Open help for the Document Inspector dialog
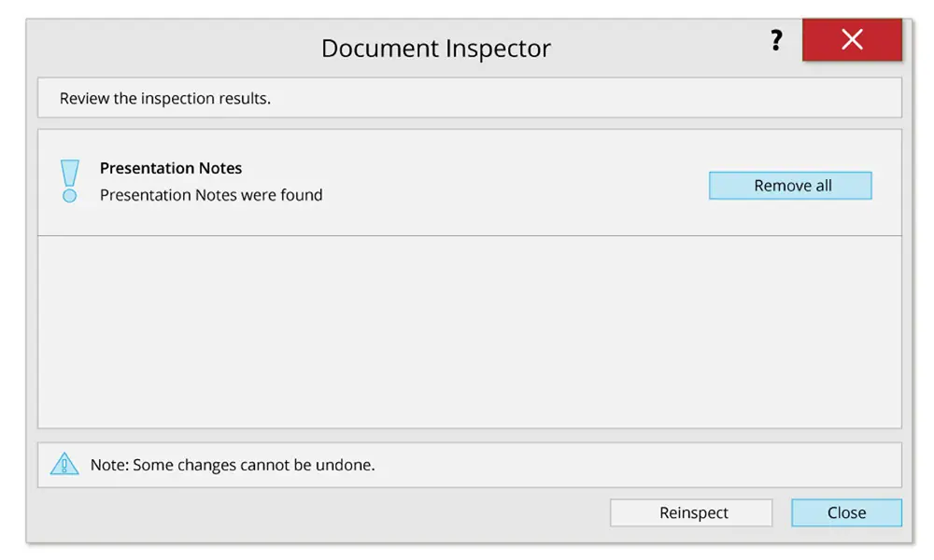This screenshot has width=934, height=560. tap(776, 41)
